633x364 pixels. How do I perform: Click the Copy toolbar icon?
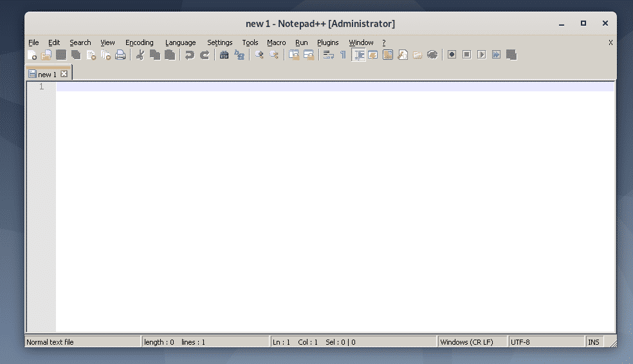155,55
